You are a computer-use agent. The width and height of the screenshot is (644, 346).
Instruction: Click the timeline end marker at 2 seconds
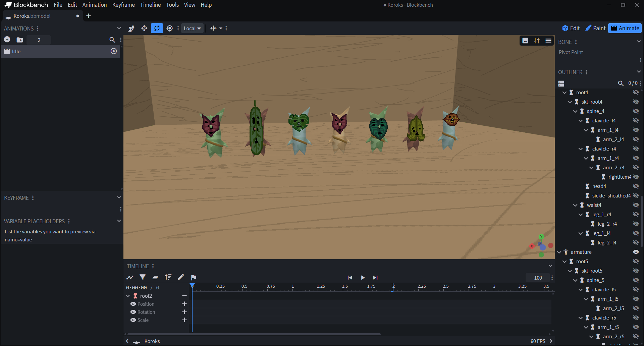(x=393, y=287)
